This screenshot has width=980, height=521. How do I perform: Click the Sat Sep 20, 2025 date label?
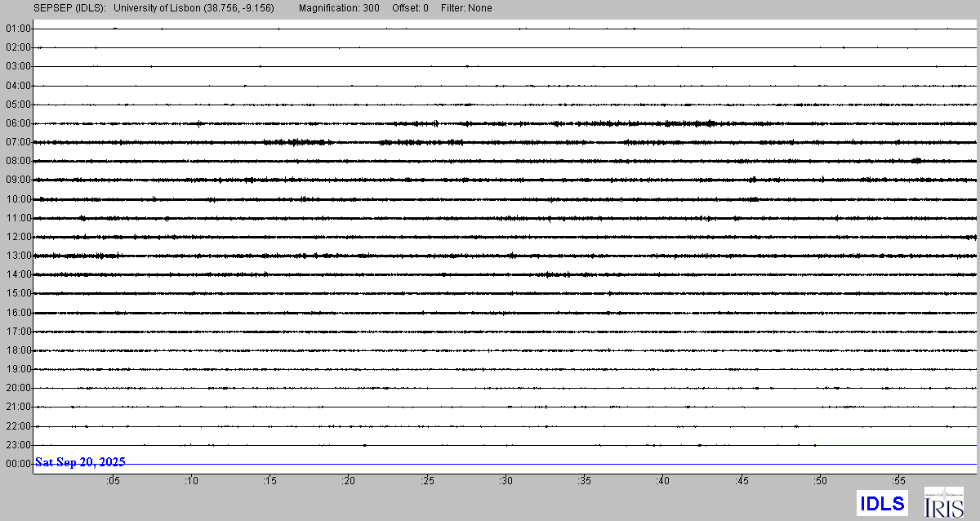coord(80,462)
